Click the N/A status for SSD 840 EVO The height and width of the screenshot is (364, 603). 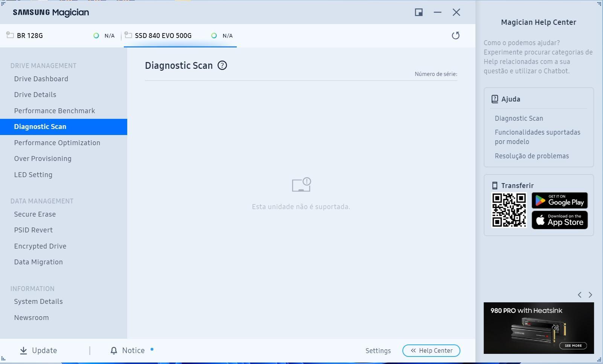[227, 36]
